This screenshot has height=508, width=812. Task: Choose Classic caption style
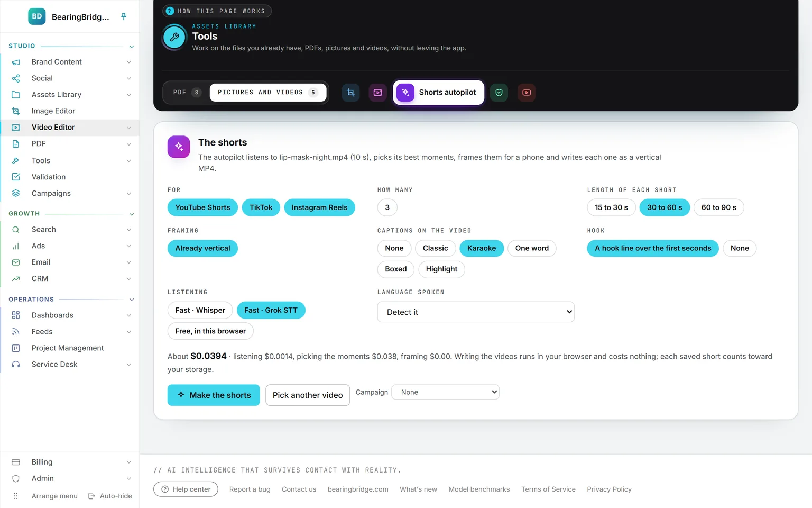(x=435, y=248)
